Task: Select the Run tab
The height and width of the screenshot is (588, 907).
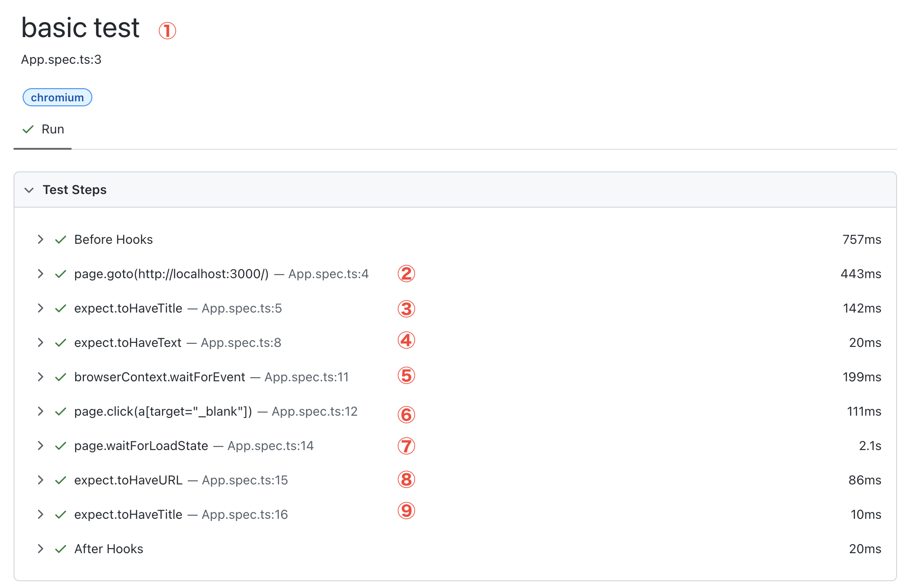Action: pos(53,129)
